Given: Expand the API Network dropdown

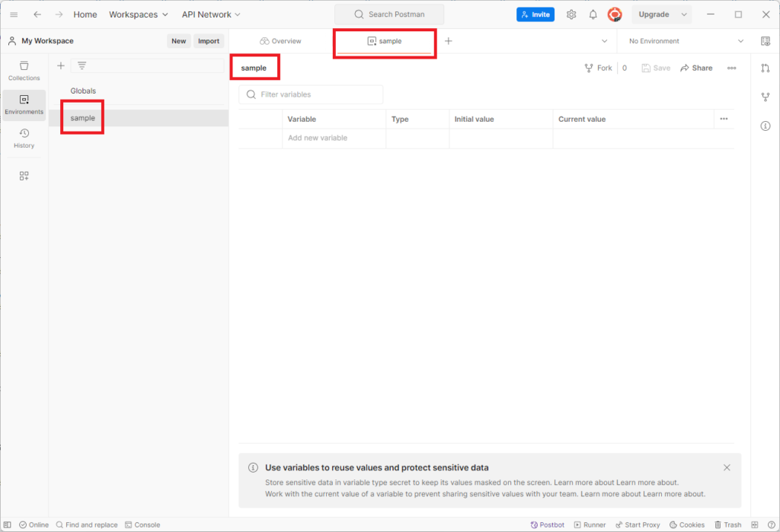Looking at the screenshot, I should (211, 14).
